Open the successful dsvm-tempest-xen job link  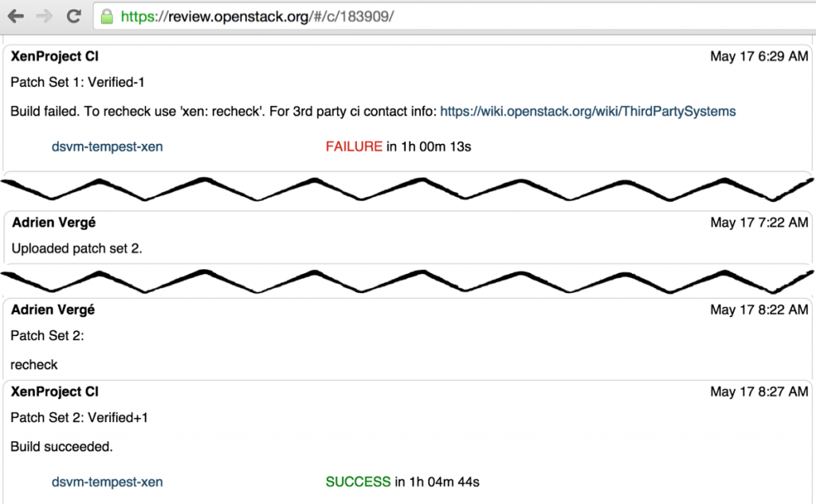108,482
